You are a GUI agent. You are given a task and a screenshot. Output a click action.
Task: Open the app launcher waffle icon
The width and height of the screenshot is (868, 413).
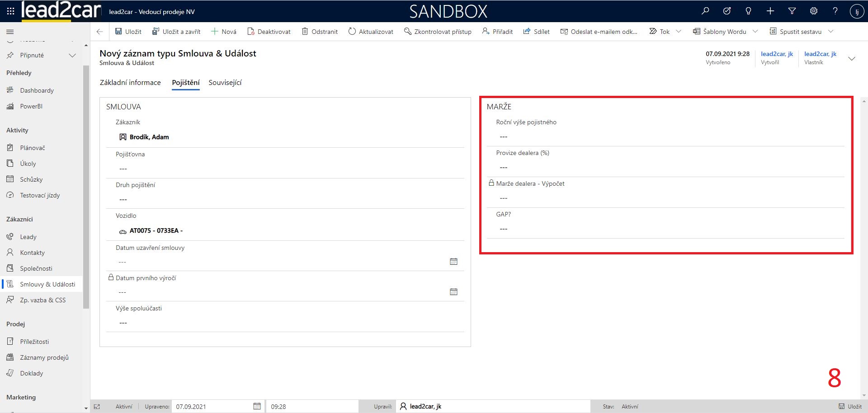tap(10, 11)
